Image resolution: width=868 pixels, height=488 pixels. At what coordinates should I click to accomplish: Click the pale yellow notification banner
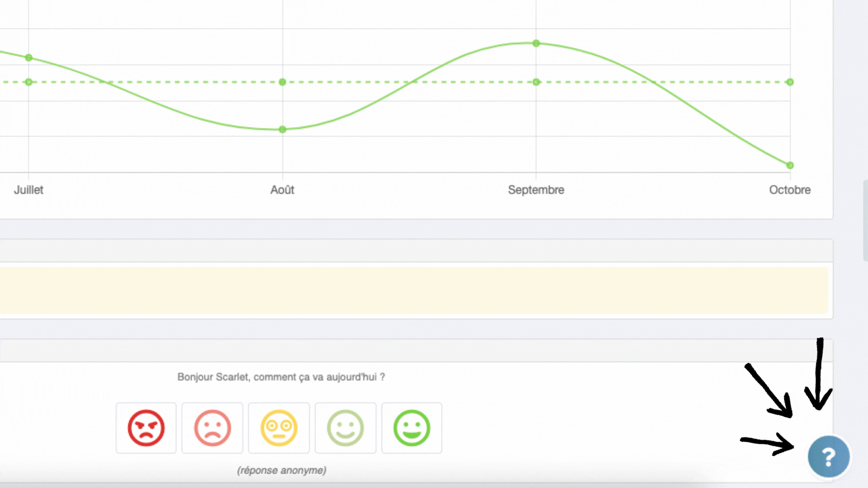point(414,291)
